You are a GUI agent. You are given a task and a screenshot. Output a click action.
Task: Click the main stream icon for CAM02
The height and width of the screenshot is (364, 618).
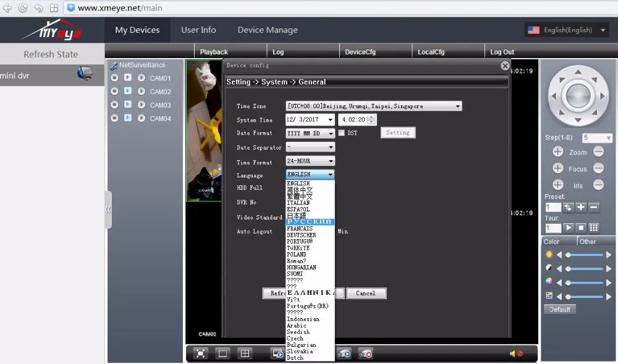128,91
